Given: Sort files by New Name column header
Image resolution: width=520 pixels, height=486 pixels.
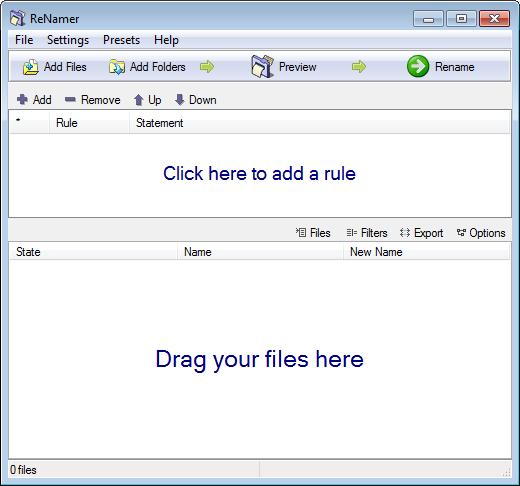Looking at the screenshot, I should point(426,252).
